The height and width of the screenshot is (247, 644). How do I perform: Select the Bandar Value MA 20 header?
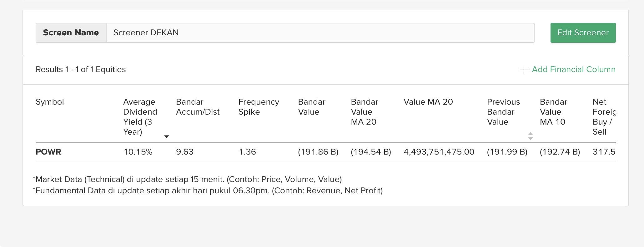pyautogui.click(x=364, y=112)
